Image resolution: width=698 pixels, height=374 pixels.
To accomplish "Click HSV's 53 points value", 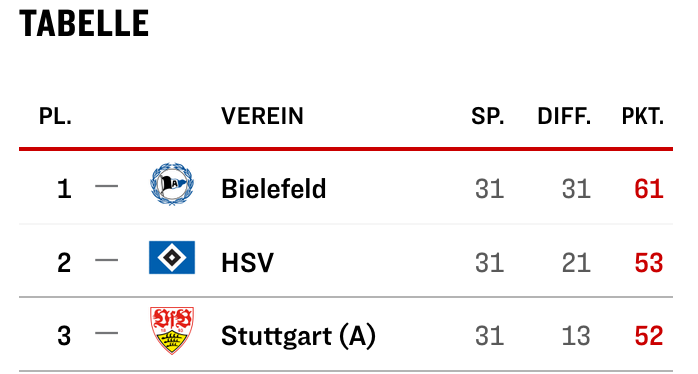I will point(649,263).
